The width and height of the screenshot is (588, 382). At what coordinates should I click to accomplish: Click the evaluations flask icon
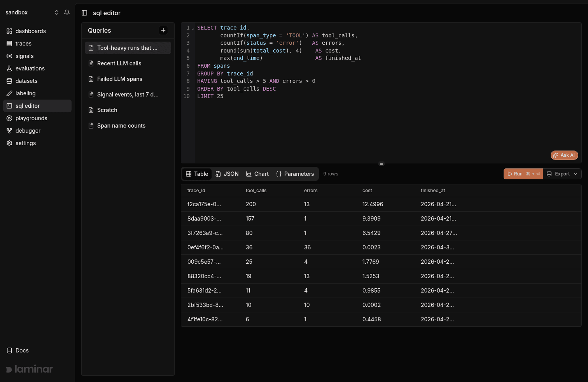(9, 68)
